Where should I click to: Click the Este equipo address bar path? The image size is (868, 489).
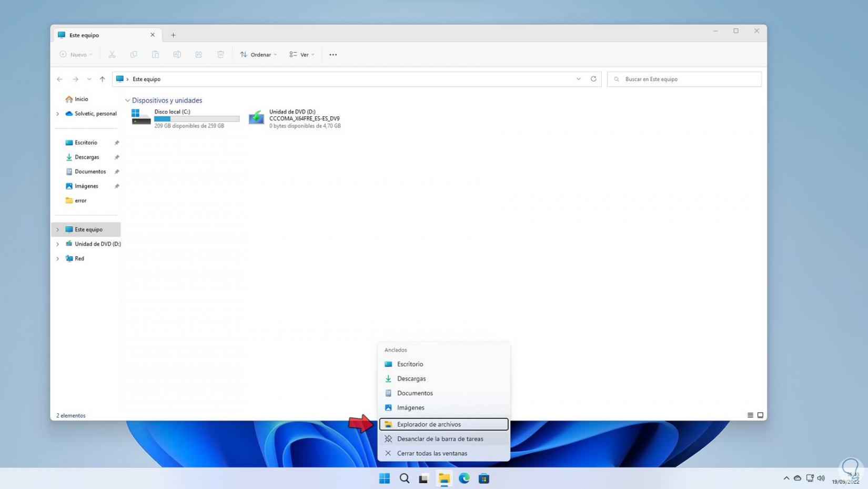tap(146, 79)
